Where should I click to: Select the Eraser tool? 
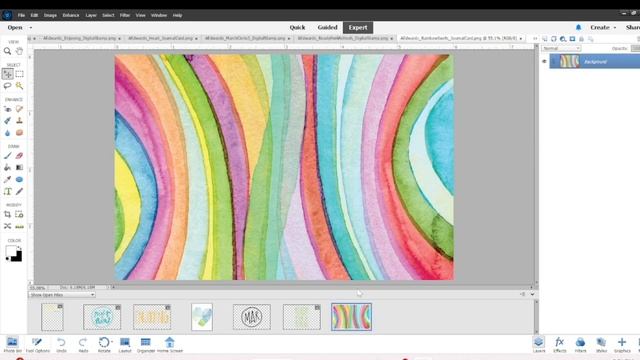click(19, 156)
